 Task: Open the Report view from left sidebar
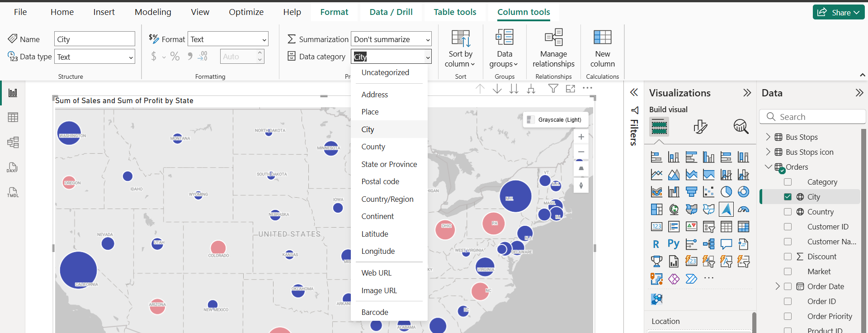(x=13, y=93)
